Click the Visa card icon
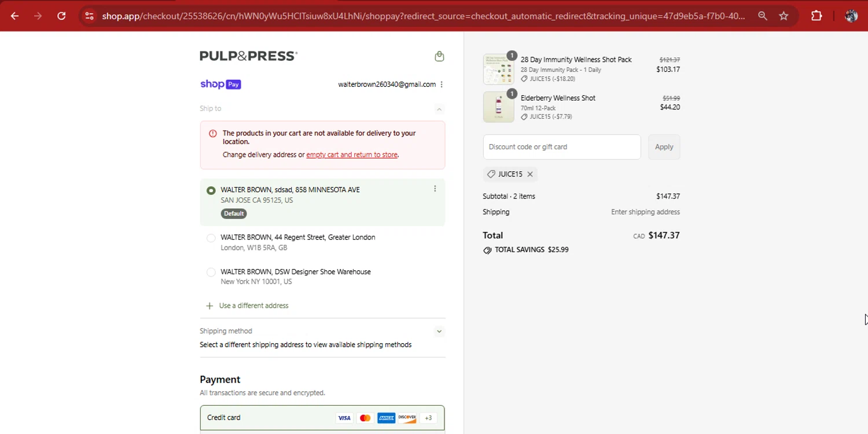Screen dimensions: 868x434 tap(344, 418)
